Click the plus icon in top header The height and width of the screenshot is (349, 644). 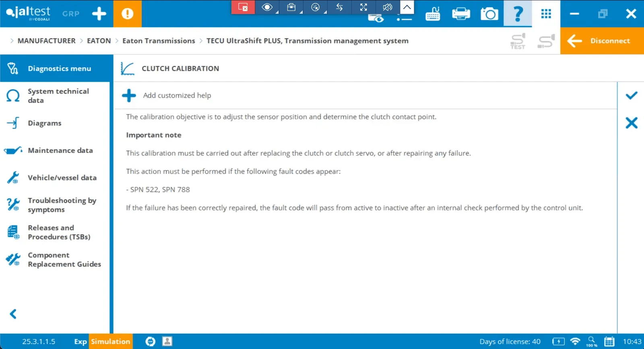pyautogui.click(x=99, y=14)
